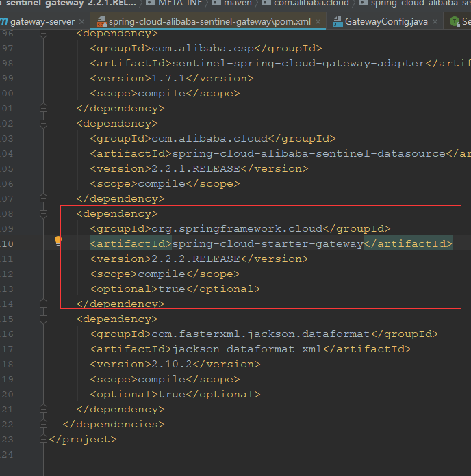
Task: Collapse the spring-cloud-starter-gateway dependency at line 108
Action: coord(43,213)
